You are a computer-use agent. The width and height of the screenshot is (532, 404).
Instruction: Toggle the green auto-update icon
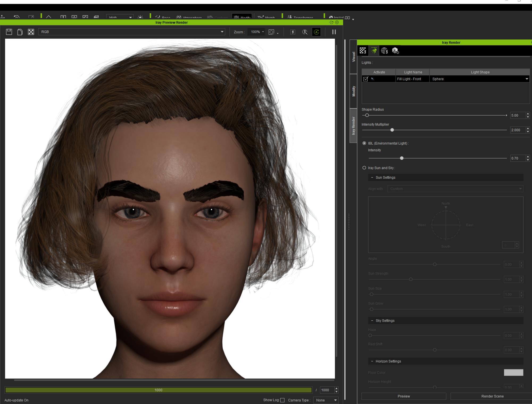tap(316, 32)
